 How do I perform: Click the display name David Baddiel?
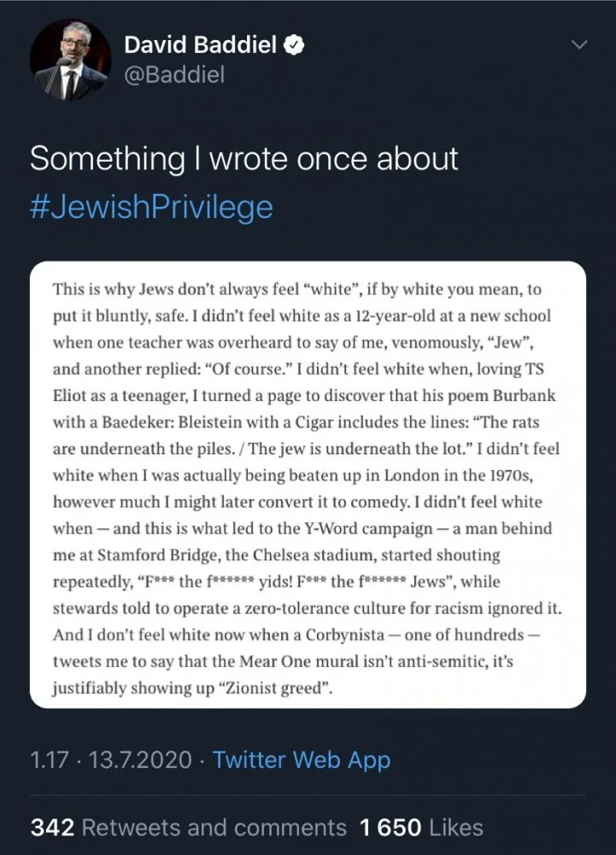point(200,45)
